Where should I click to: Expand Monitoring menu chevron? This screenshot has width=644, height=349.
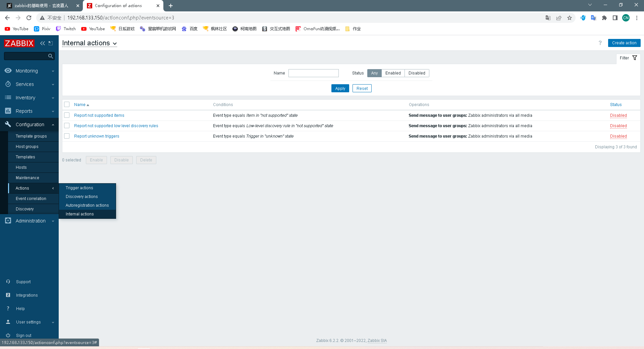[53, 71]
